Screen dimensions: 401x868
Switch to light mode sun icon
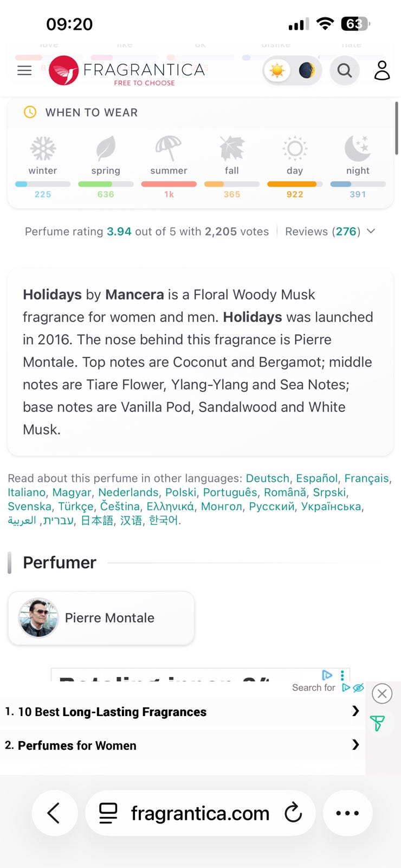277,71
